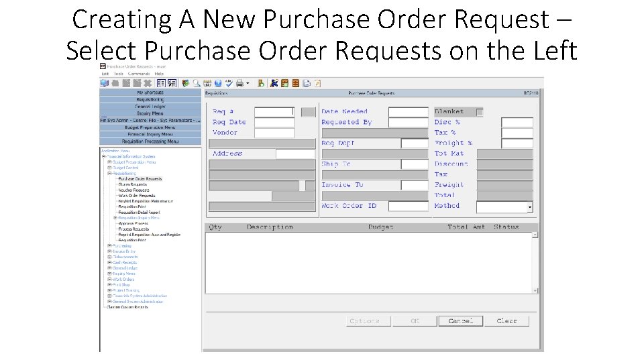This screenshot has width=644, height=362.
Task: Click the Disc % input field
Action: pos(517,122)
